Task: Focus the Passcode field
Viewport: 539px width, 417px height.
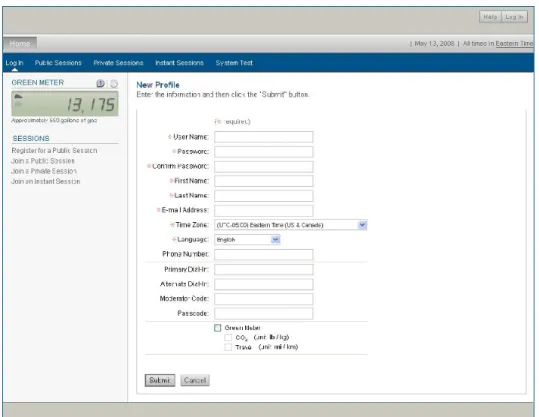Action: click(x=264, y=314)
